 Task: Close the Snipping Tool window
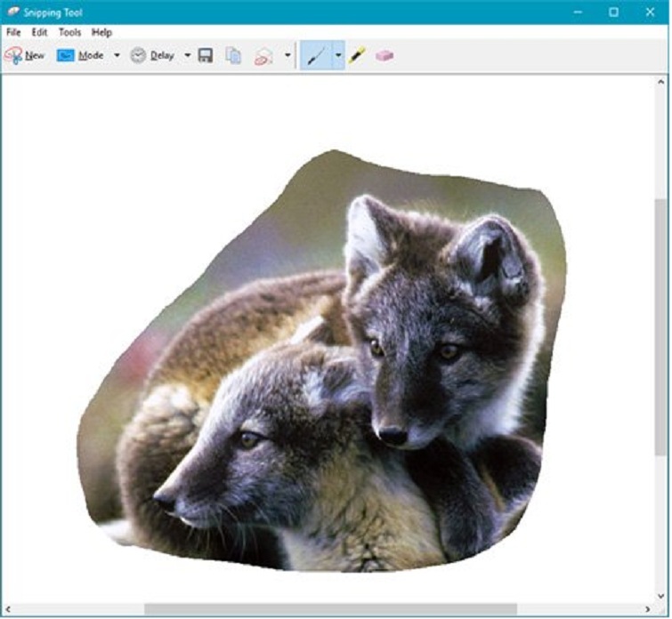point(650,12)
